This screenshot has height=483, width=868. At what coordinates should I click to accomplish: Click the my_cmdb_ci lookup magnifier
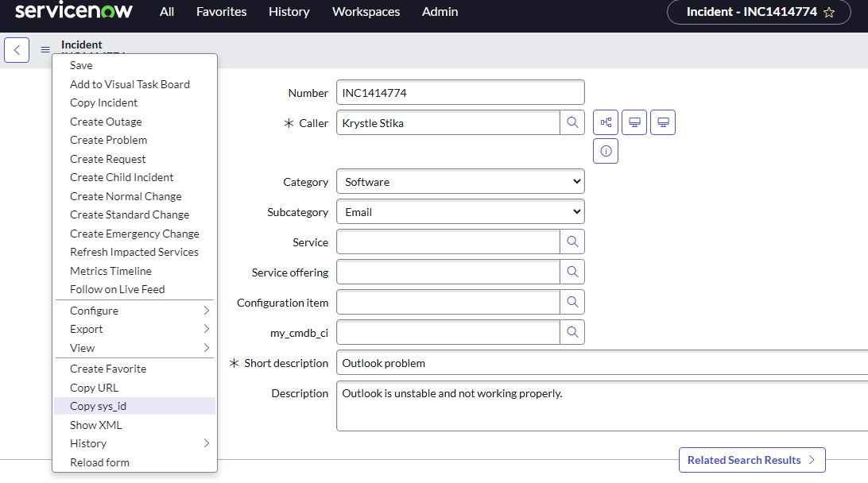coord(572,332)
